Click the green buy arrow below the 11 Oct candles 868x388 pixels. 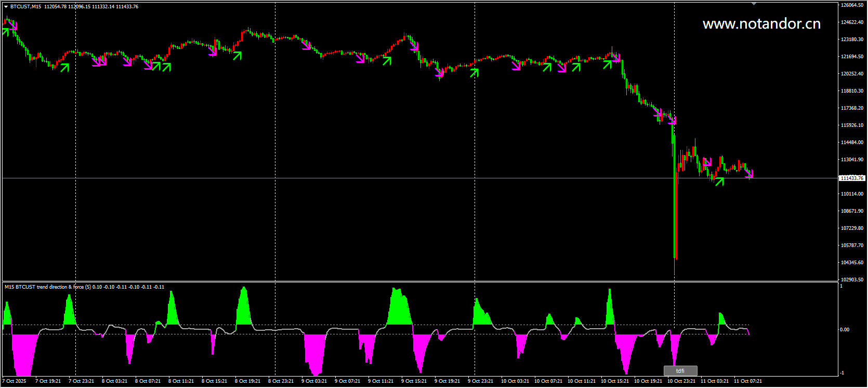(x=719, y=181)
